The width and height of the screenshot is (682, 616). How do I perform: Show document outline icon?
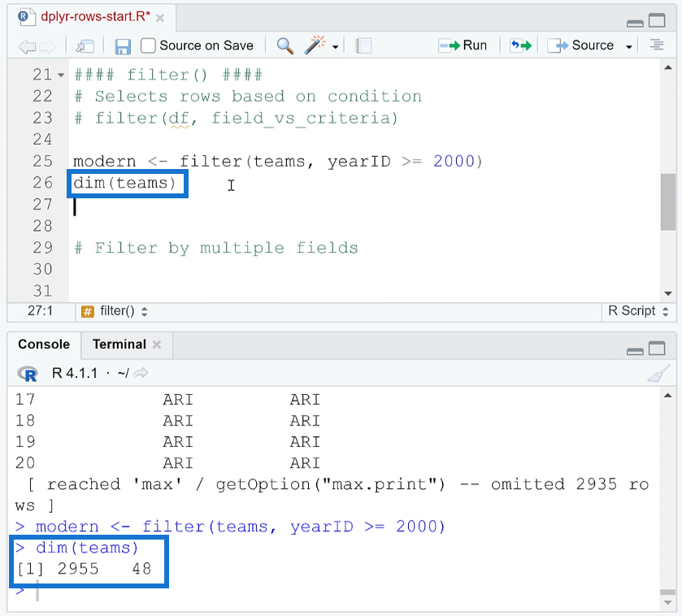657,45
